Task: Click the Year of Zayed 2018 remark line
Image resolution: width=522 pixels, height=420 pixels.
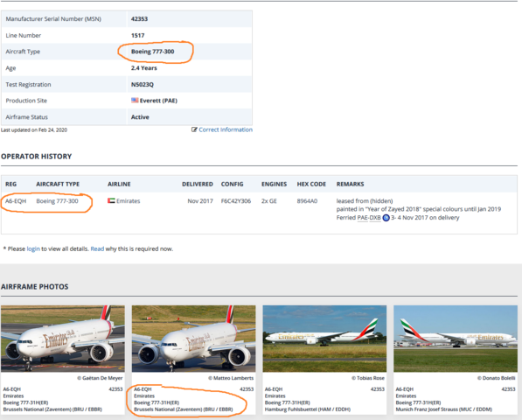Action: [x=419, y=209]
